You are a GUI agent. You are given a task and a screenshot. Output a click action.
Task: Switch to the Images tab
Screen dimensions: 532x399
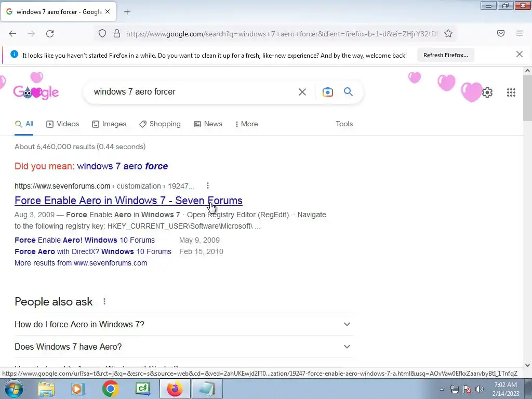pyautogui.click(x=109, y=124)
